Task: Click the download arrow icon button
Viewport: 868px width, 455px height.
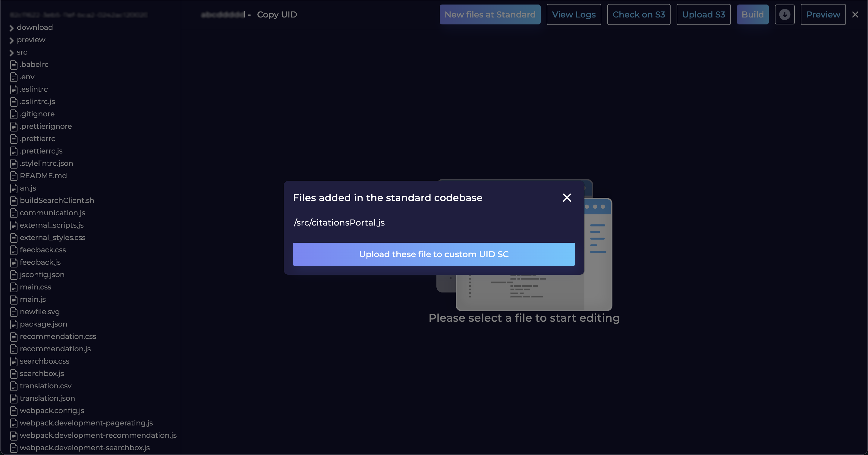Action: tap(785, 14)
